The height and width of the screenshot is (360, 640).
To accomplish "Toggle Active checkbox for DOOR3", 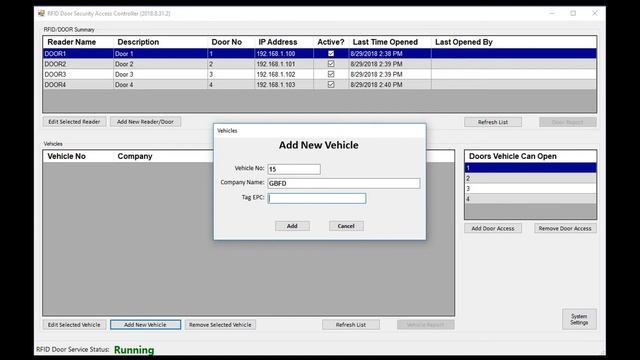I will [331, 74].
